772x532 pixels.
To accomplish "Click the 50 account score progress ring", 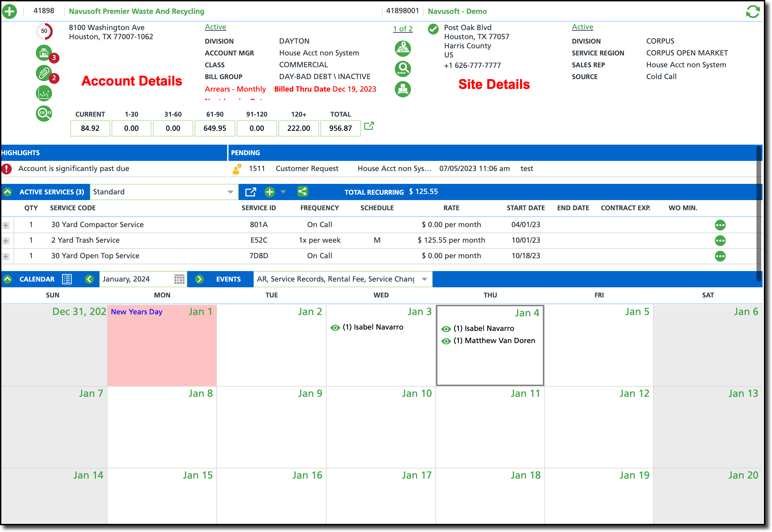I will pos(44,31).
